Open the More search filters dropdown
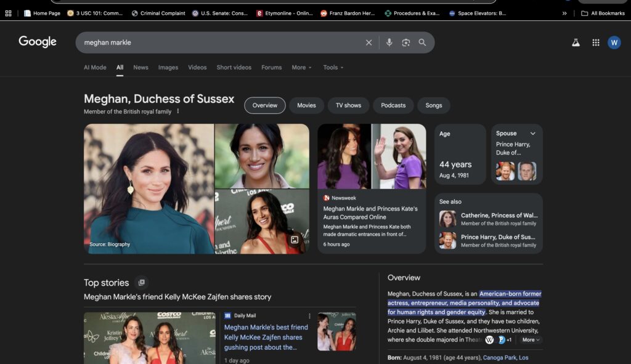 pos(301,68)
